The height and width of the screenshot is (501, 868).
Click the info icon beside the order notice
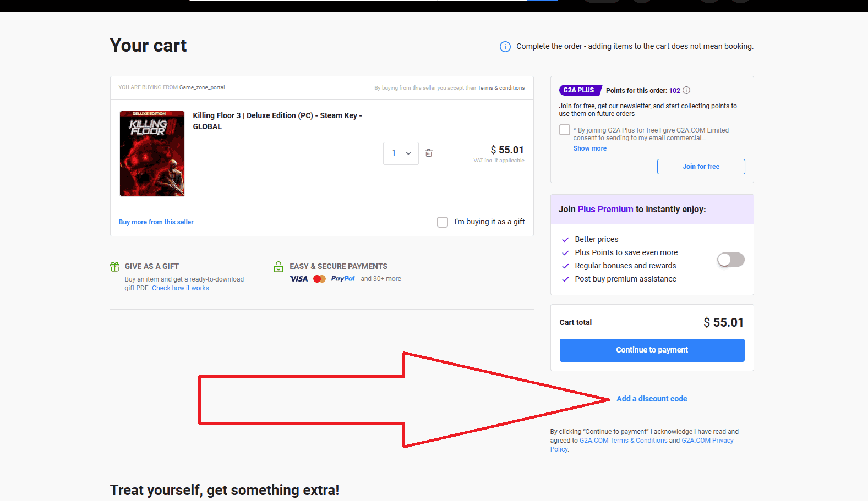click(505, 47)
